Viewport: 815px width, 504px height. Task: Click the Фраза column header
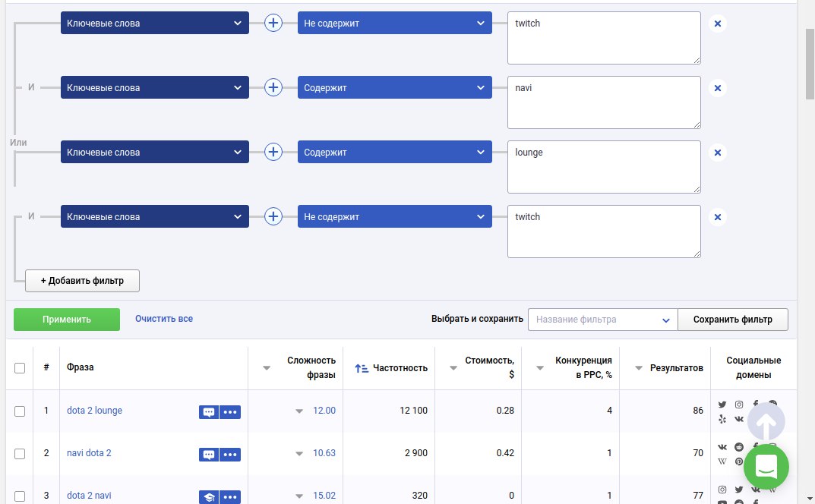point(80,367)
